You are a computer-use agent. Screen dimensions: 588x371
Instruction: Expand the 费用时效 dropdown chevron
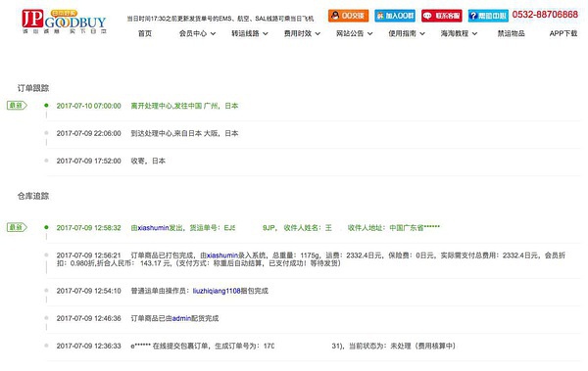(318, 33)
